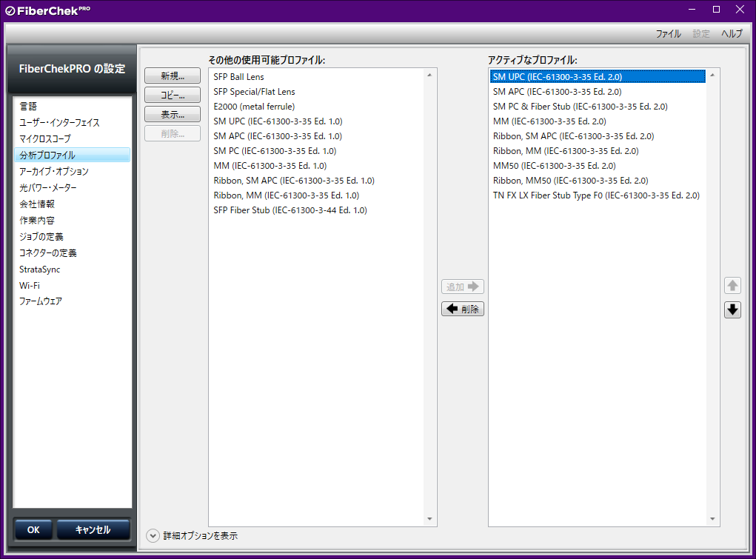Select active Ribbon, SM APC Ed. 2.0
This screenshot has width=756, height=559.
point(598,136)
